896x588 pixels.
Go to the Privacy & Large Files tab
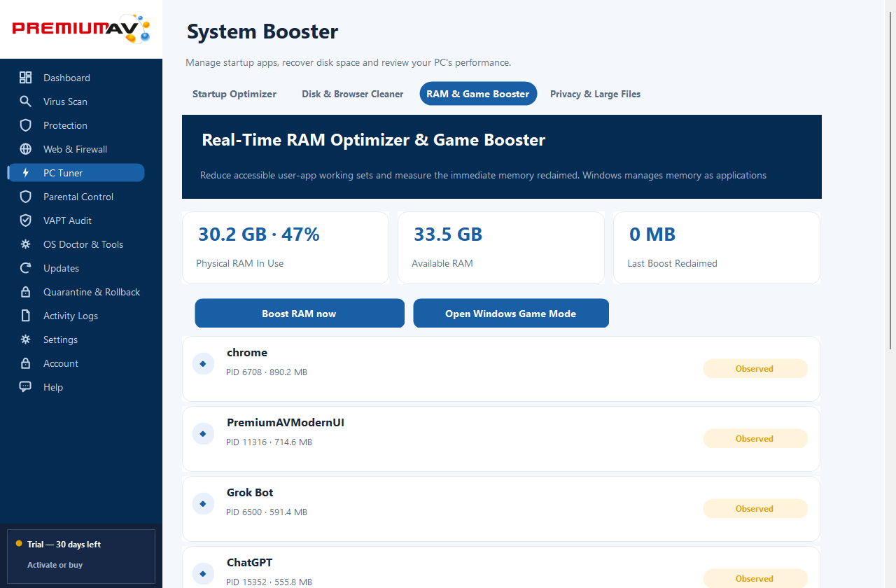point(595,94)
